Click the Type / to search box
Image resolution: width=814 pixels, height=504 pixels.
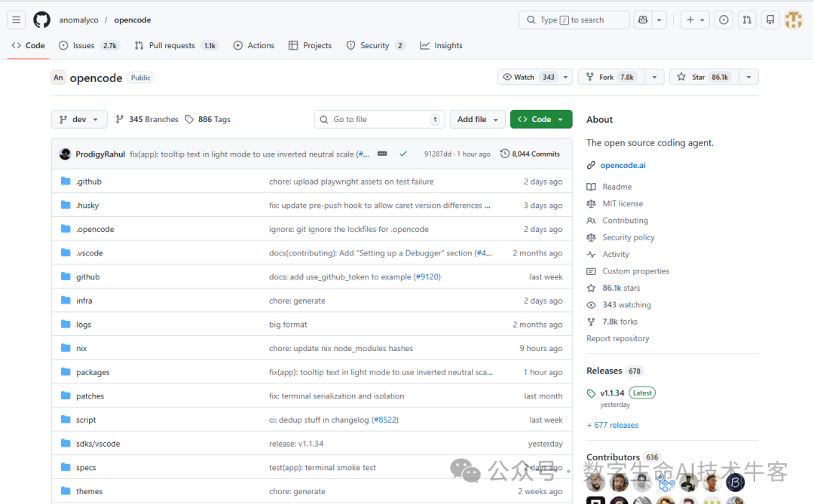click(x=574, y=20)
